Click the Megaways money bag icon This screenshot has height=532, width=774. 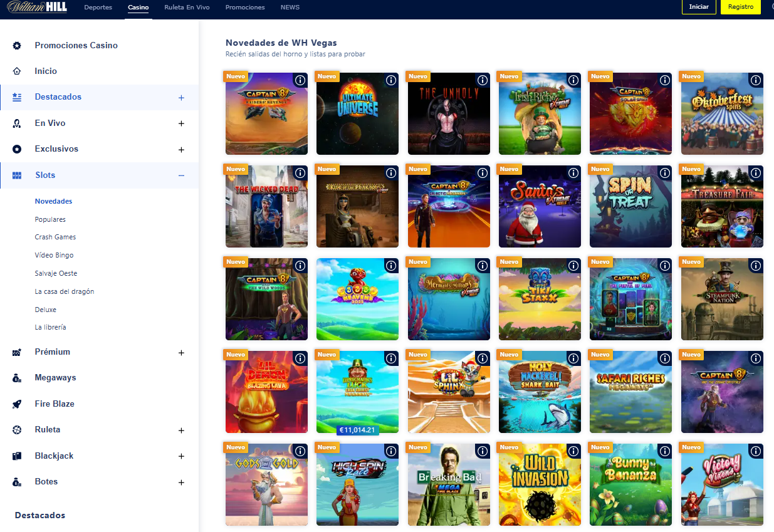(x=17, y=378)
